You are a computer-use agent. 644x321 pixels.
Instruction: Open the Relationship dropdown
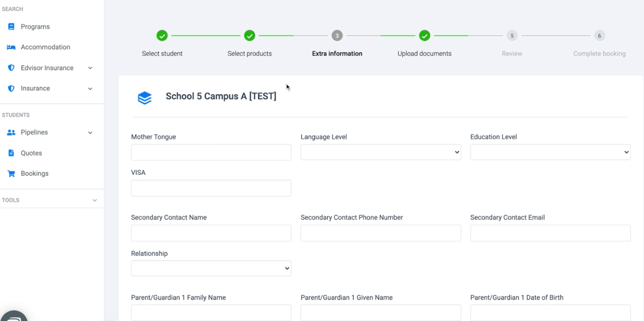click(211, 268)
